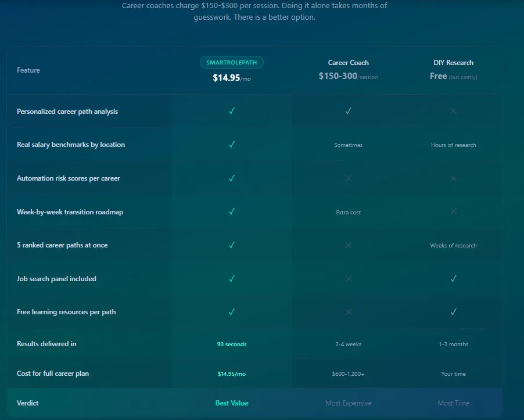
Task: Click Career Coach cross for Free learning resources
Action: coord(348,312)
